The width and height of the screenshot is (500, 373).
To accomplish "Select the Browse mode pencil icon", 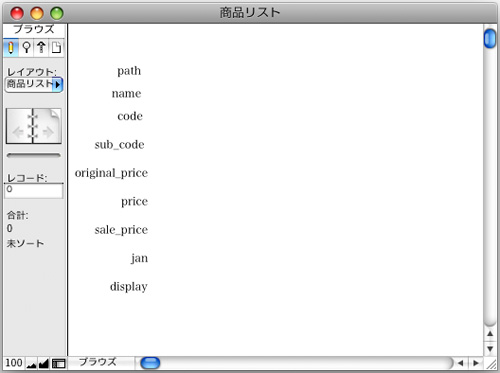I will (x=11, y=48).
